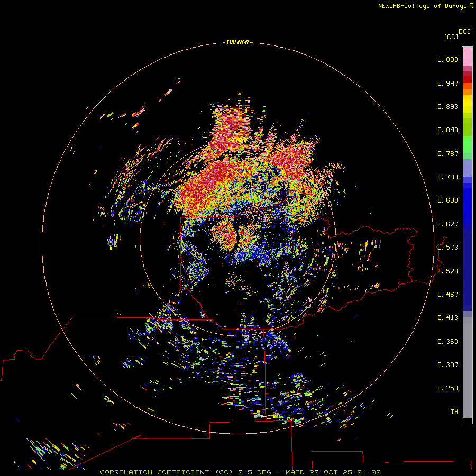Pick the bright green color bar segment
476x476 pixels.
tap(467, 144)
